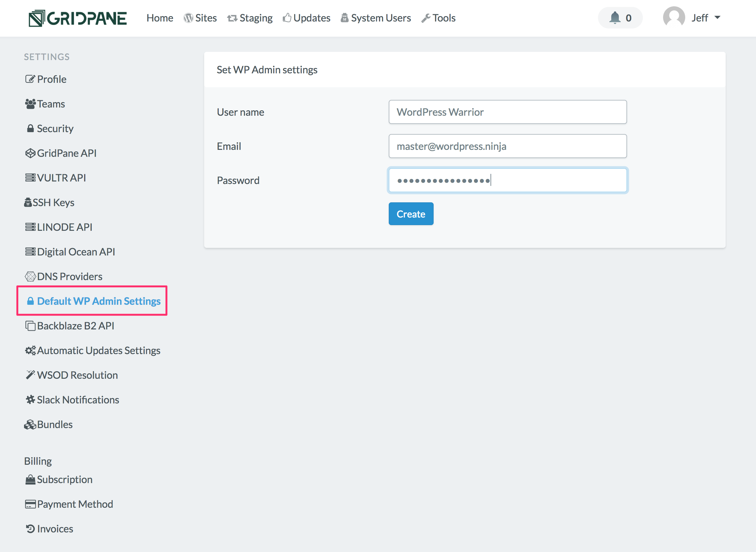The height and width of the screenshot is (552, 756).
Task: Open the DNS Providers link
Action: tap(70, 276)
